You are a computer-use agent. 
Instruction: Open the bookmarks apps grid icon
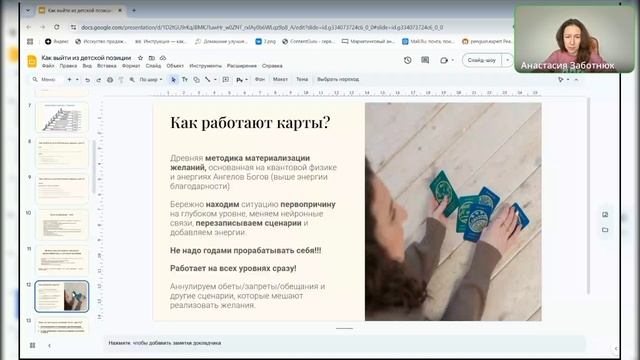pos(30,41)
